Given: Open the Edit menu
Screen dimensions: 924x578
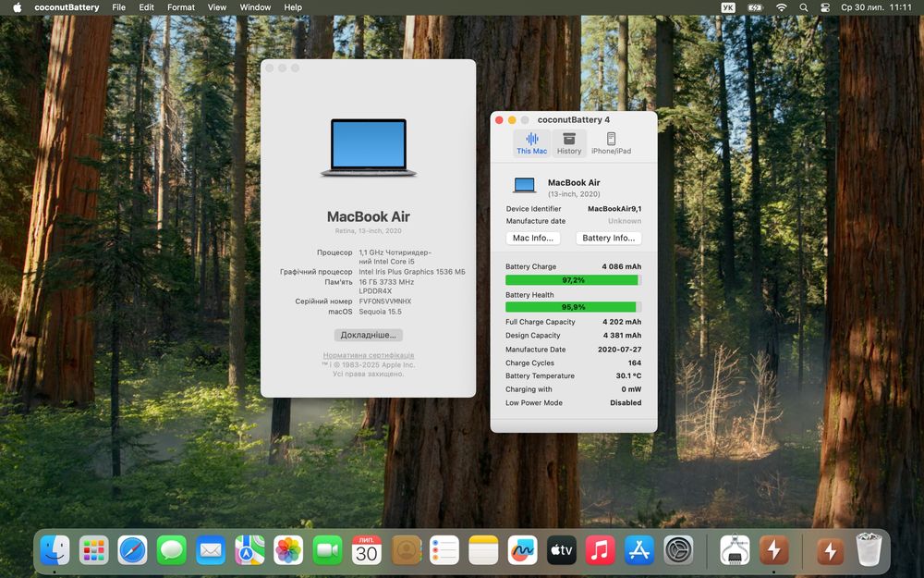Looking at the screenshot, I should [146, 7].
